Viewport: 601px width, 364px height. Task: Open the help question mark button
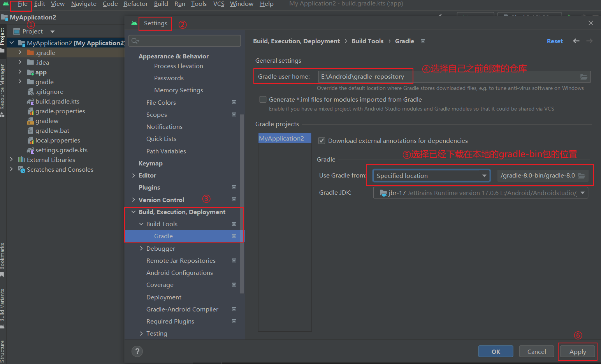tap(137, 352)
